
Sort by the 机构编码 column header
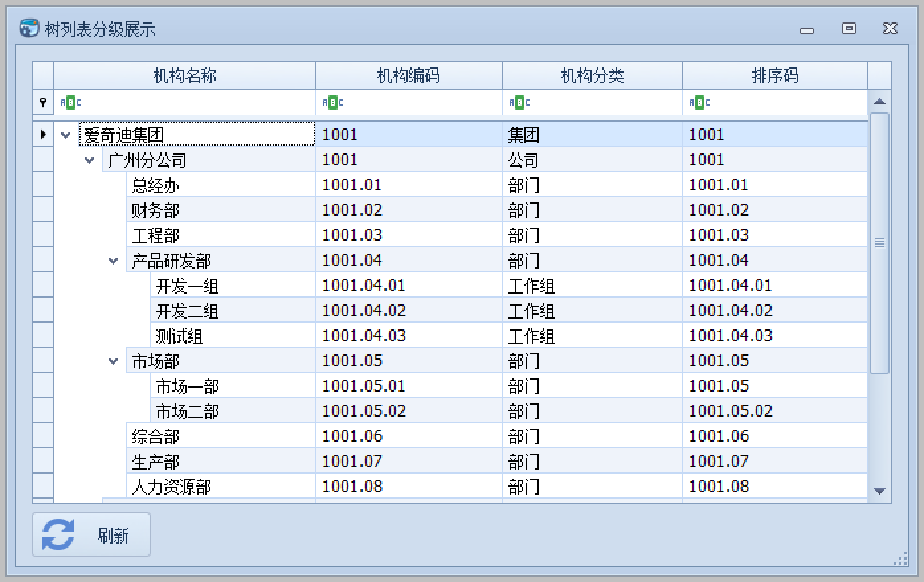[x=409, y=75]
